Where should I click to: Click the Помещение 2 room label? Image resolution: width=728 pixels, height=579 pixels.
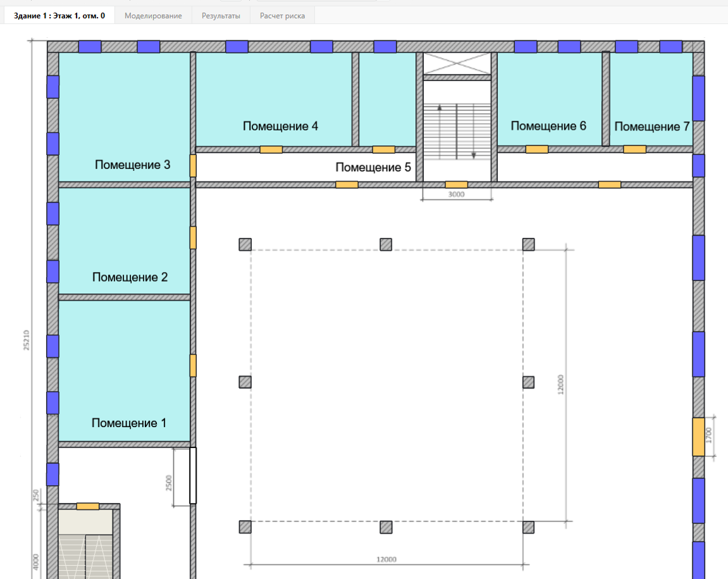[x=130, y=277]
